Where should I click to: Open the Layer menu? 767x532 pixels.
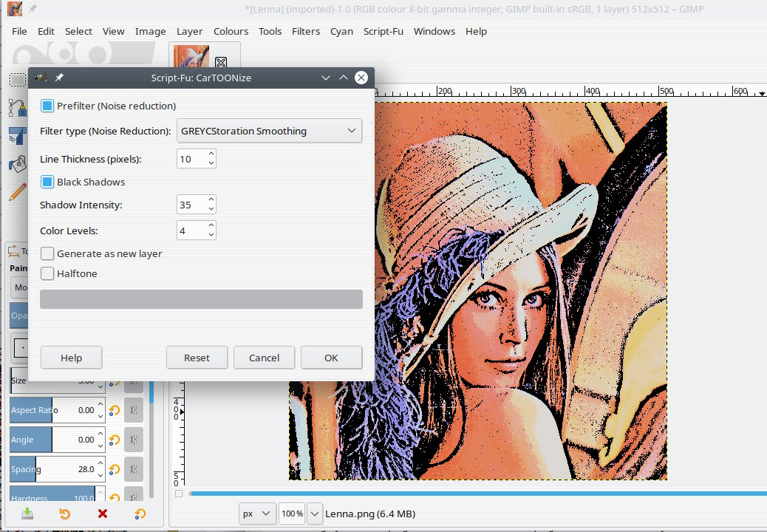pos(189,31)
